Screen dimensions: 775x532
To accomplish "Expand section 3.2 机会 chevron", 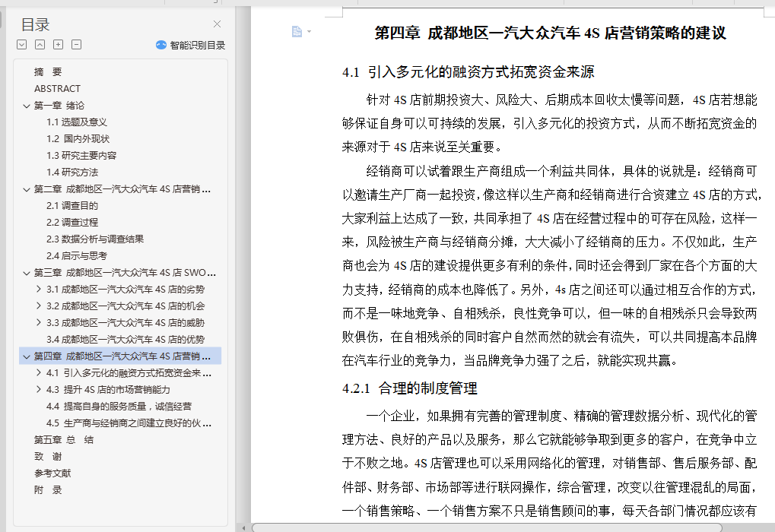I will pos(39,306).
